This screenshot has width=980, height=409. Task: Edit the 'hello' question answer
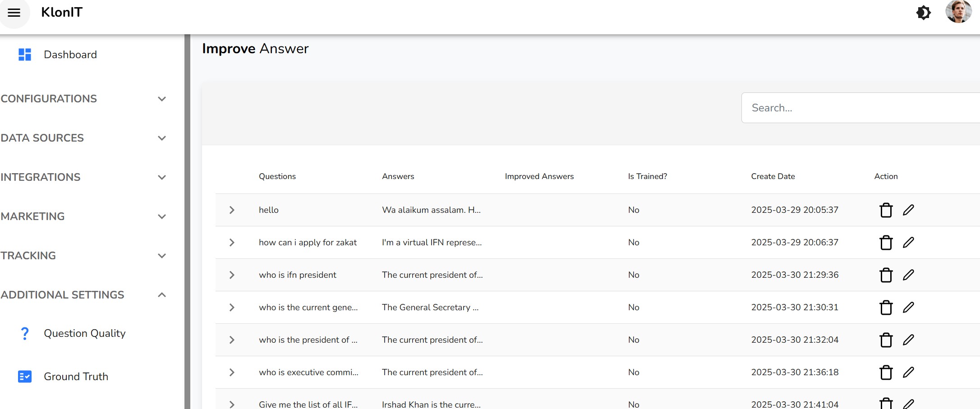(x=908, y=210)
